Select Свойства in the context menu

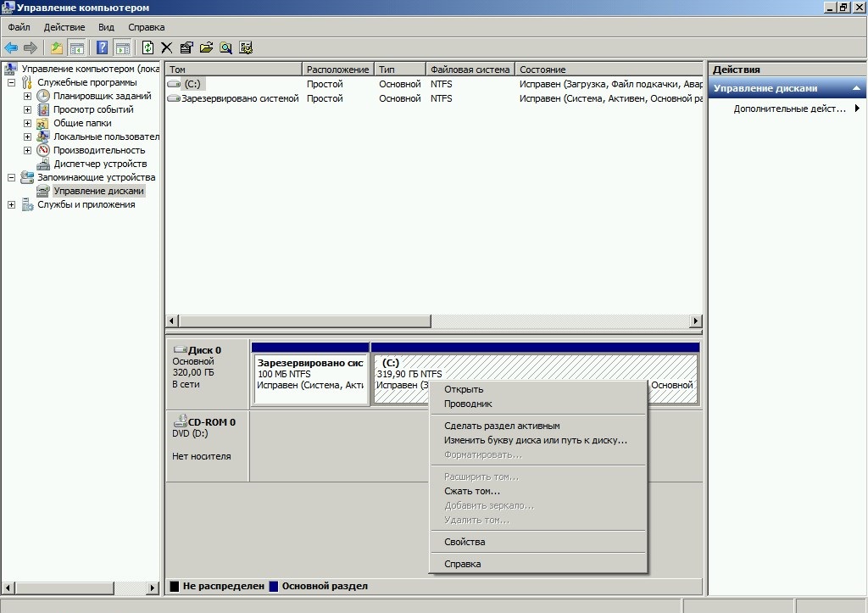pos(465,542)
